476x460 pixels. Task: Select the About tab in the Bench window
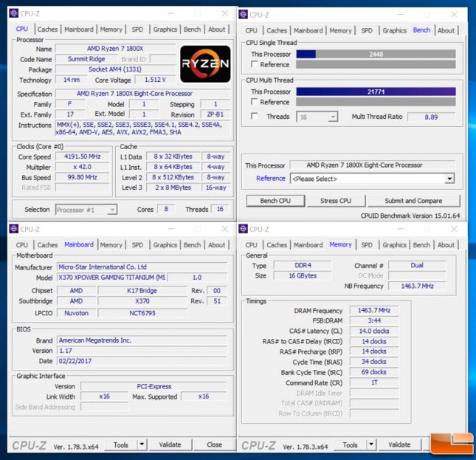pos(446,31)
